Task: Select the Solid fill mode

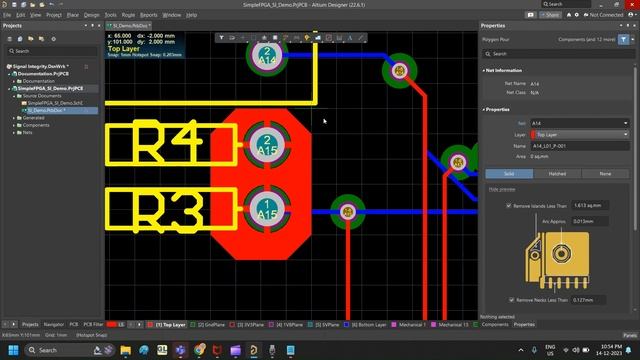Action: click(509, 174)
